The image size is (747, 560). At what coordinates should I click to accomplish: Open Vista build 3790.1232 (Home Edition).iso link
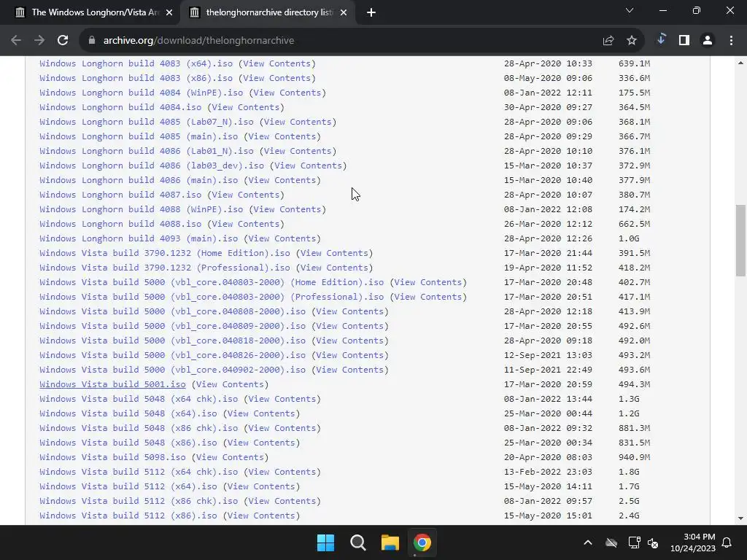click(x=165, y=253)
